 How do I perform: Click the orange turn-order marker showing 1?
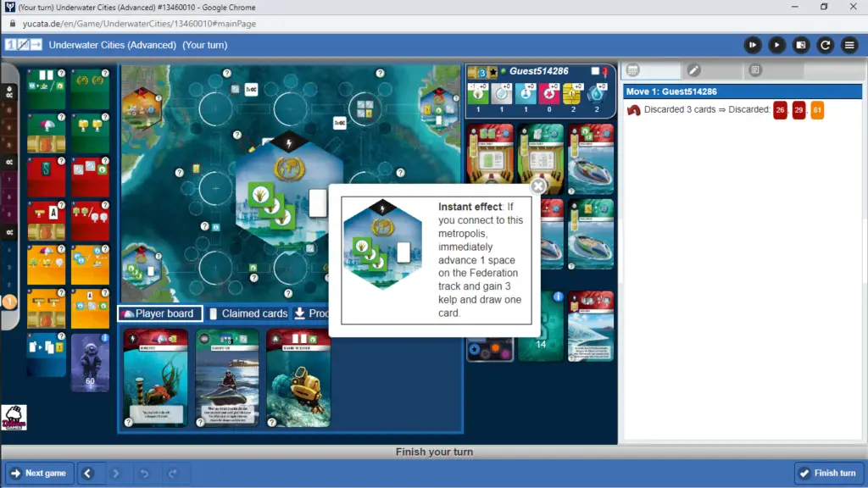click(9, 302)
